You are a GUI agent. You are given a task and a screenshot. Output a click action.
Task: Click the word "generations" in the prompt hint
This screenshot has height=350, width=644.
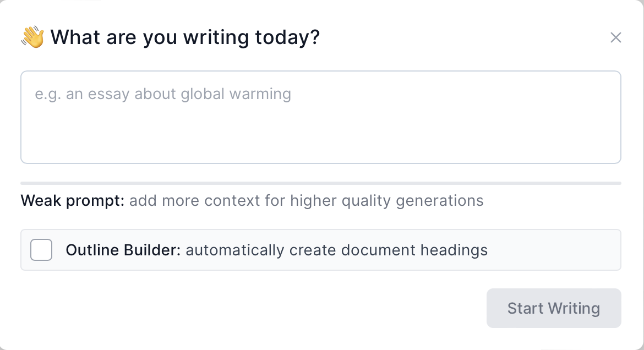coord(439,201)
